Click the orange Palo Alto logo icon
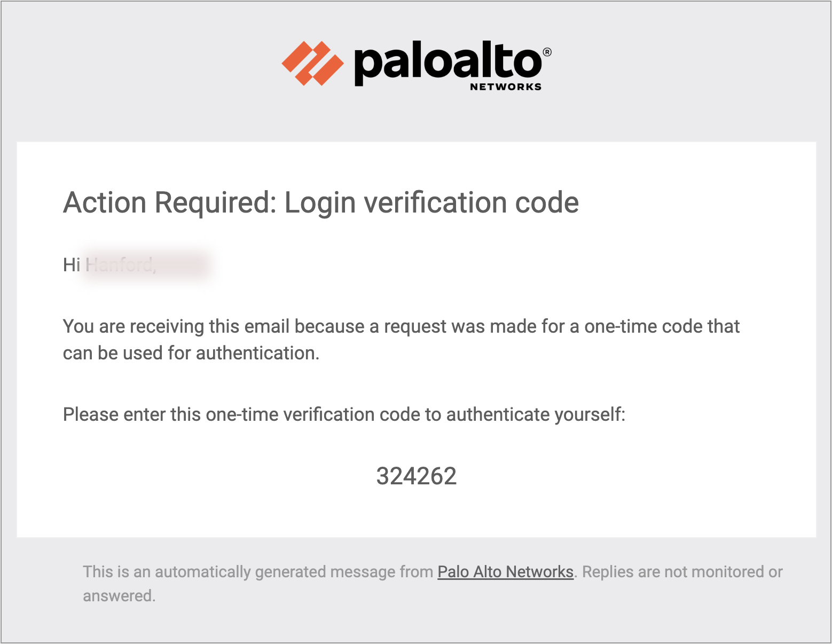The height and width of the screenshot is (644, 832). (312, 63)
